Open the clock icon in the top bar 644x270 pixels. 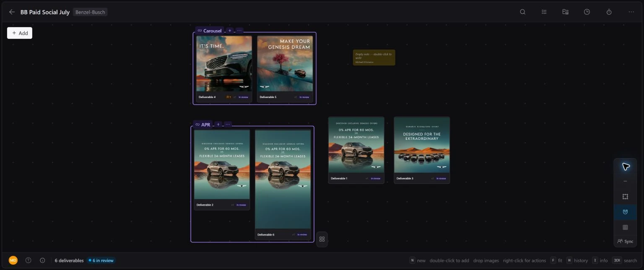pyautogui.click(x=587, y=12)
